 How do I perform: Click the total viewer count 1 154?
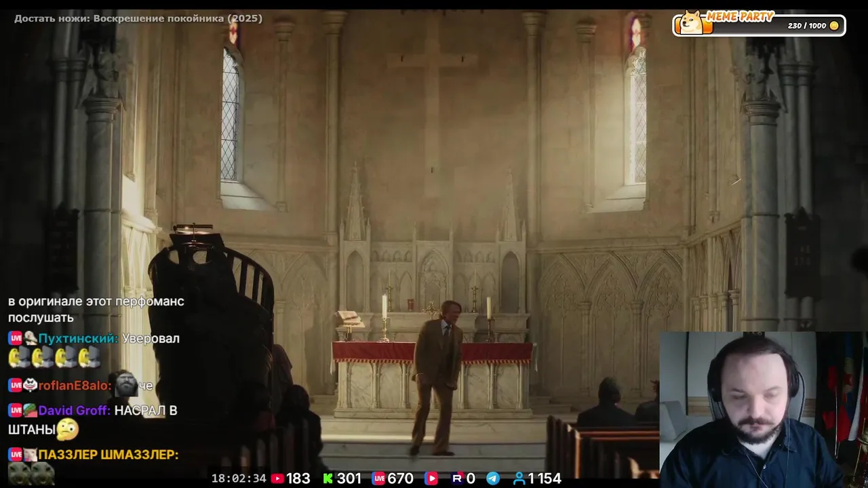pyautogui.click(x=545, y=479)
